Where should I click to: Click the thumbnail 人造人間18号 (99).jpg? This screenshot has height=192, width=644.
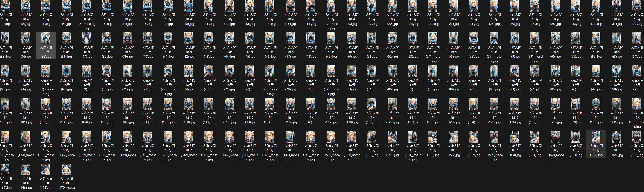pos(636,71)
